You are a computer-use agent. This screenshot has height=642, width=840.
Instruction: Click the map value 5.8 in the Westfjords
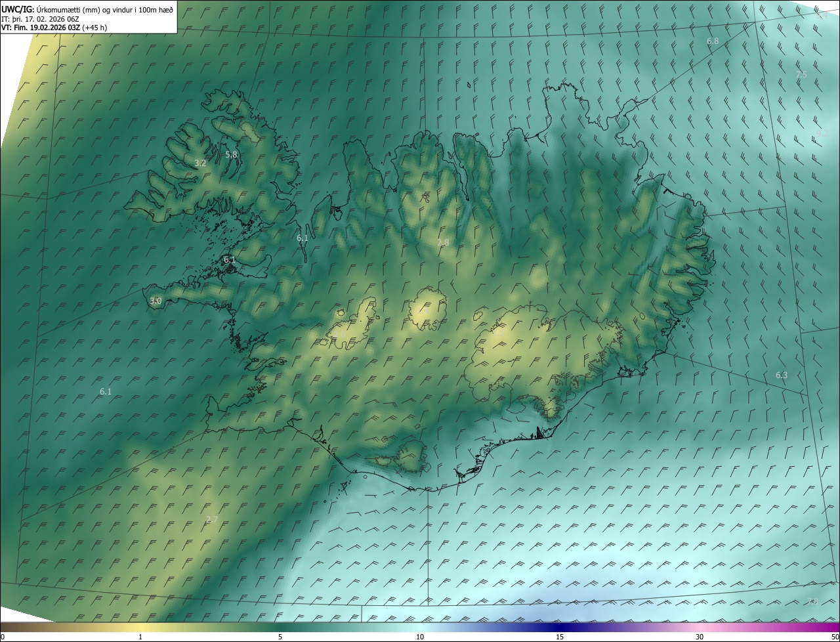[231, 154]
